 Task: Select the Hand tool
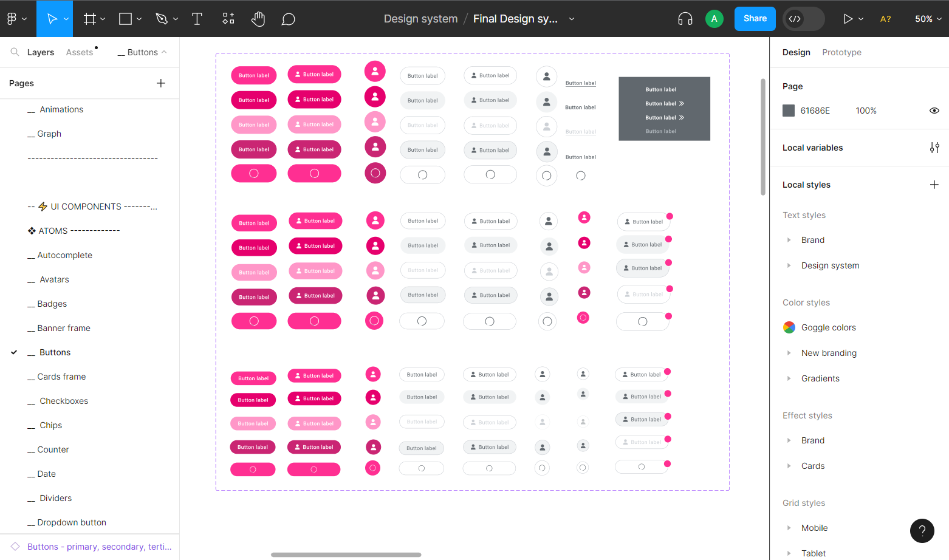(258, 19)
